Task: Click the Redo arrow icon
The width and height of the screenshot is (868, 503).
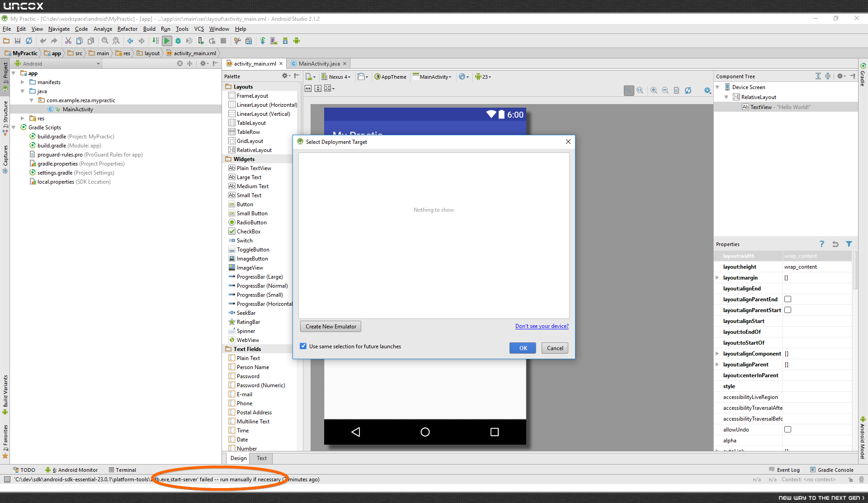Action: click(54, 41)
